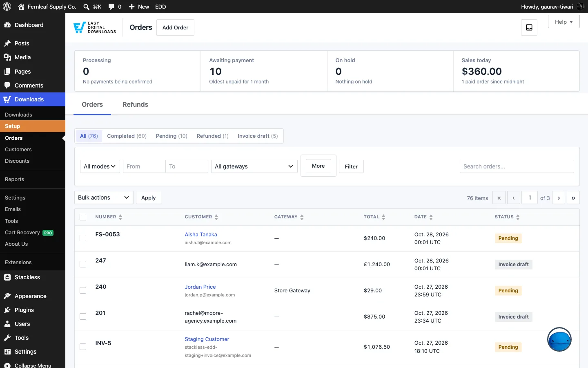This screenshot has height=368, width=588.
Task: Sort orders by Number column arrows
Action: coord(120,217)
